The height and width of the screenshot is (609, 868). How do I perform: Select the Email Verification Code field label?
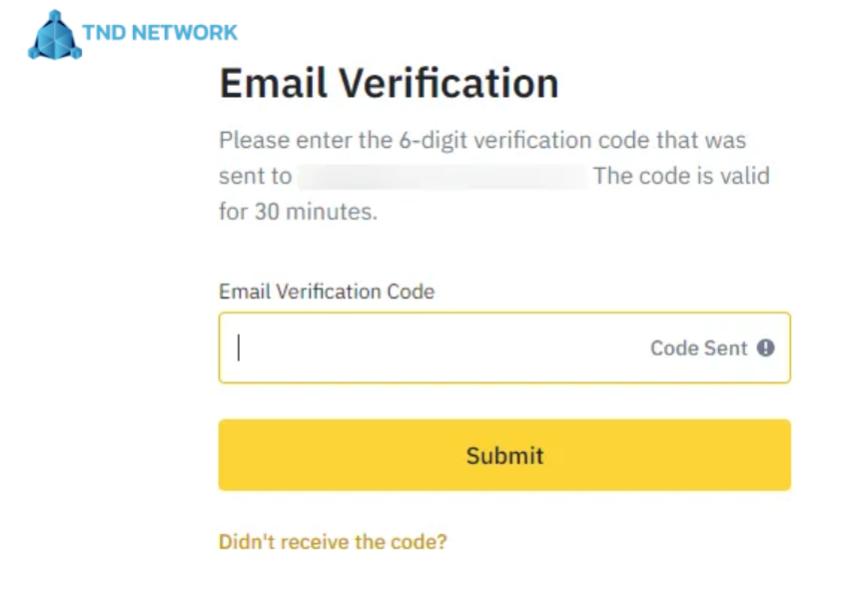tap(327, 293)
